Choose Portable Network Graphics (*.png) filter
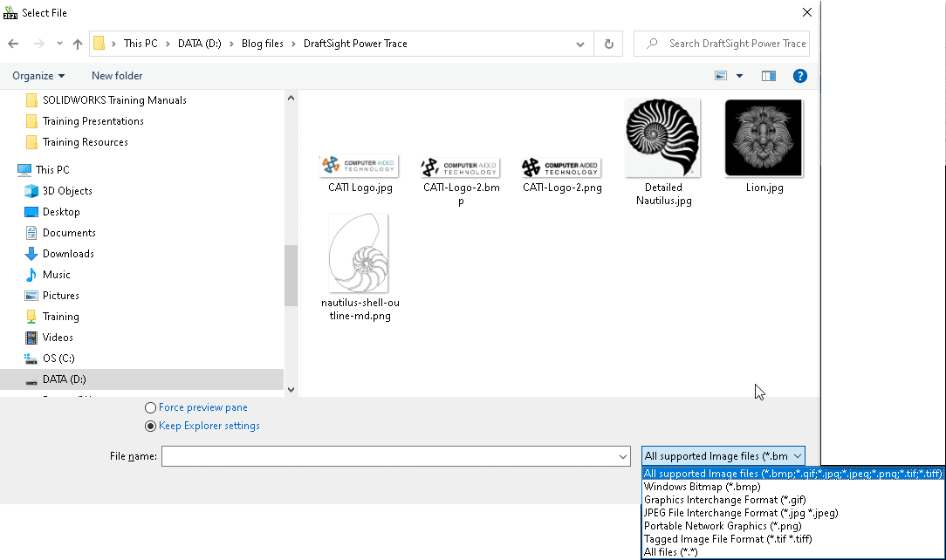This screenshot has width=946, height=560. pyautogui.click(x=722, y=526)
